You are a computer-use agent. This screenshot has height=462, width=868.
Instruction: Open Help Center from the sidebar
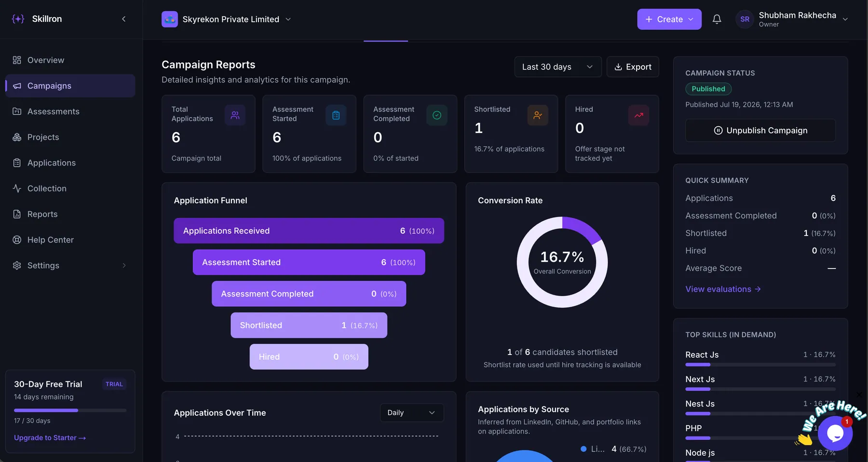click(x=70, y=240)
